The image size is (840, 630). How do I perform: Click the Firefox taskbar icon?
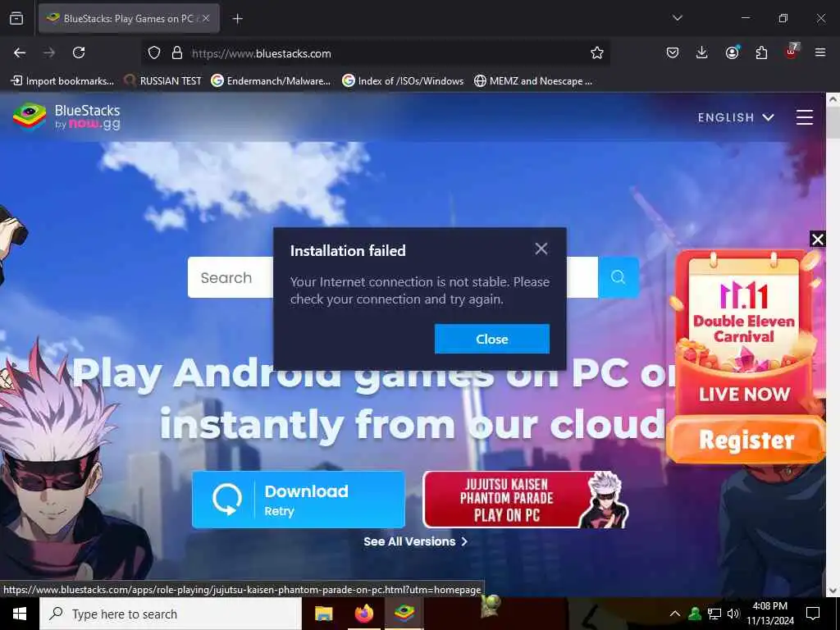pos(364,614)
